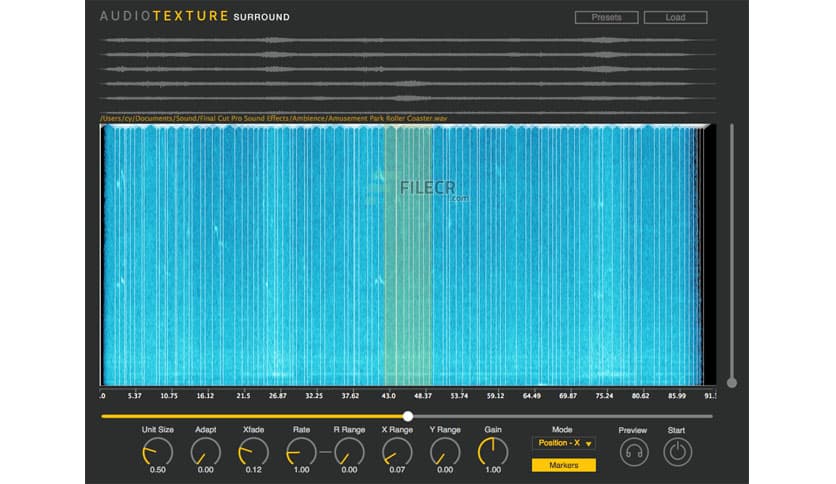The width and height of the screenshot is (836, 484).
Task: Toggle the Markers button
Action: 564,465
